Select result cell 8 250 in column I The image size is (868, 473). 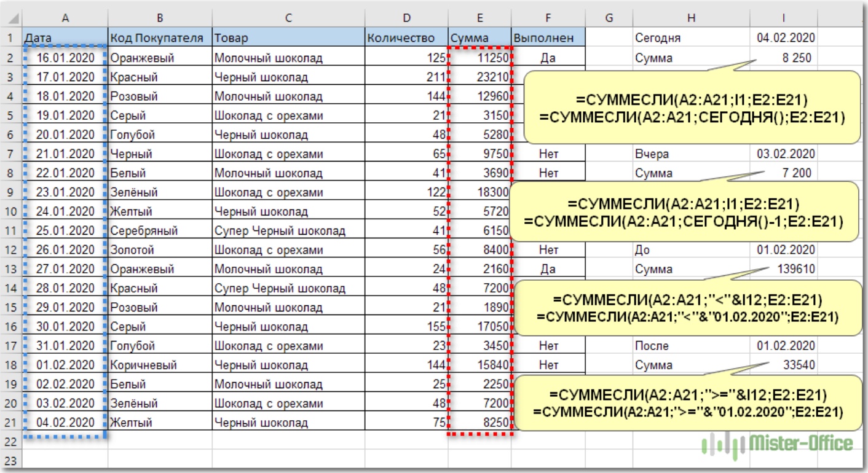[784, 58]
